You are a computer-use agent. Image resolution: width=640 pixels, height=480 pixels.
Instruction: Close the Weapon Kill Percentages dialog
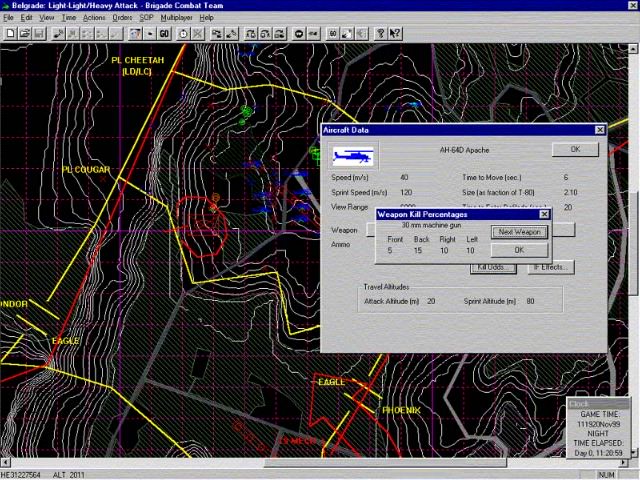(545, 214)
